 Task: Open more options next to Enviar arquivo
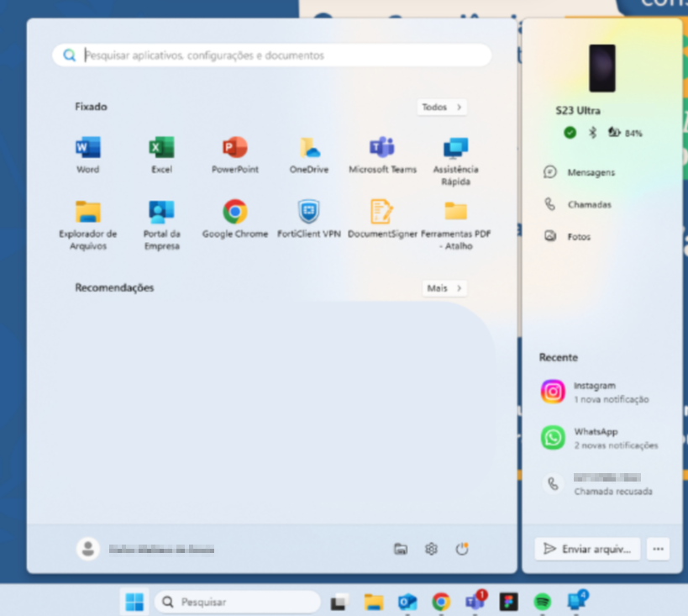[x=658, y=549]
